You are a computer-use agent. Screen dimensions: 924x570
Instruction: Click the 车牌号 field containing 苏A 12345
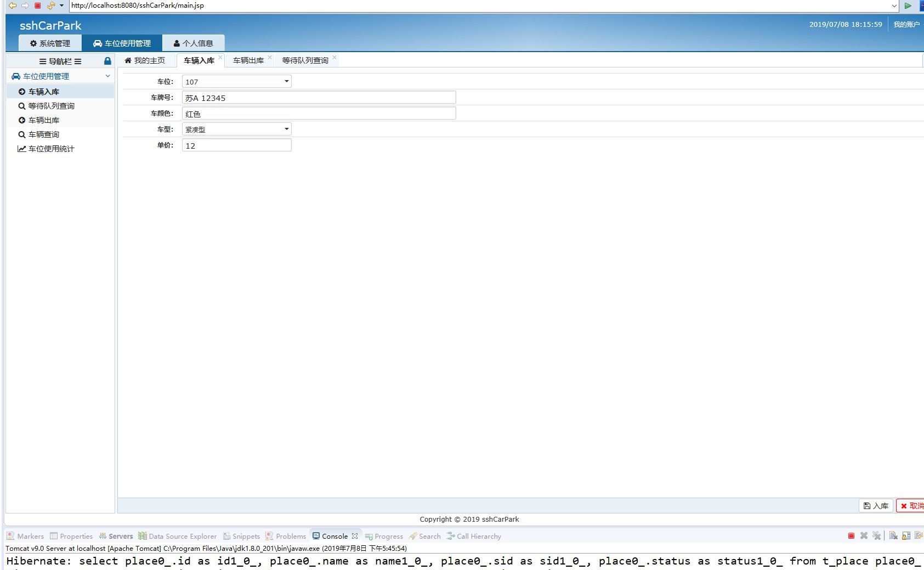click(x=319, y=98)
